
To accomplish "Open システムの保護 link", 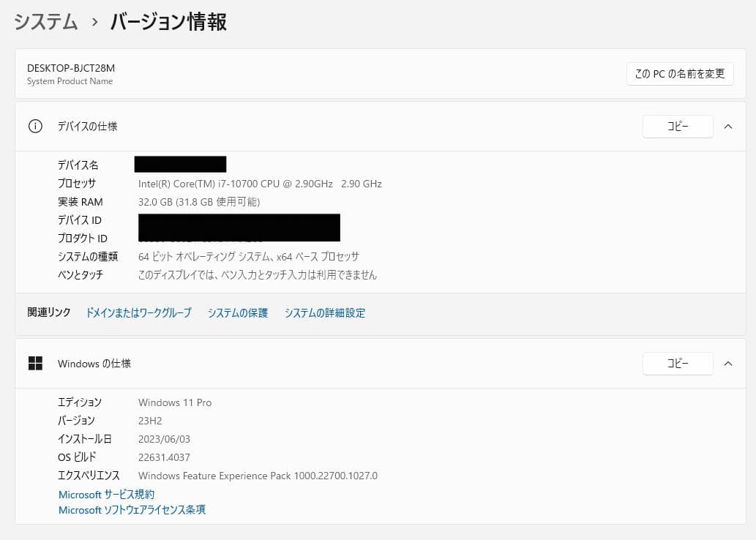I will coord(238,313).
